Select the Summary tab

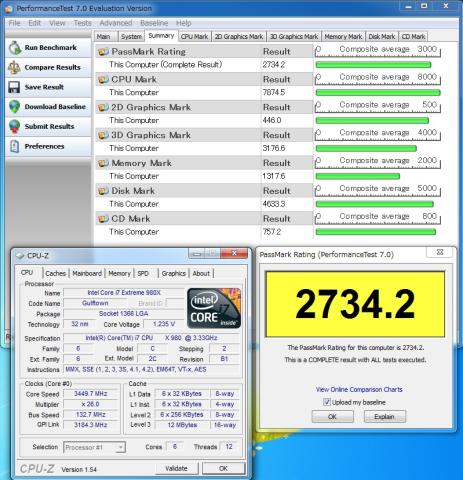(161, 36)
